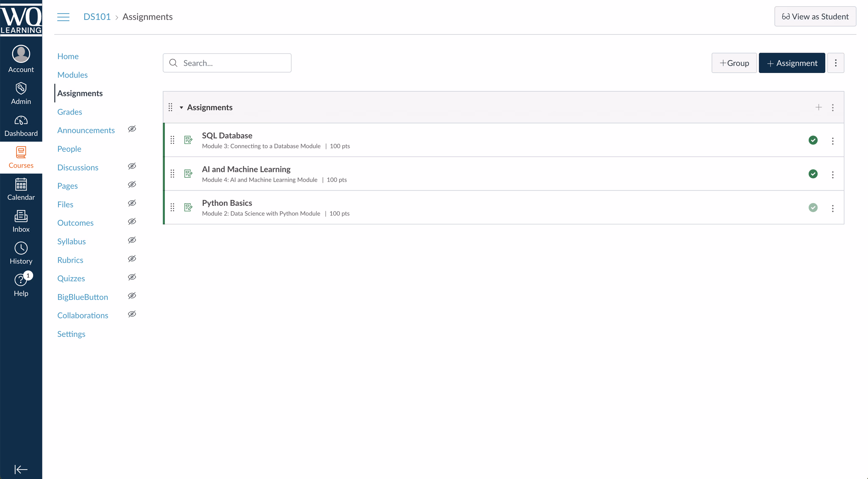The image size is (868, 479).
Task: Collapse the Assignments group triangle
Action: pos(181,107)
